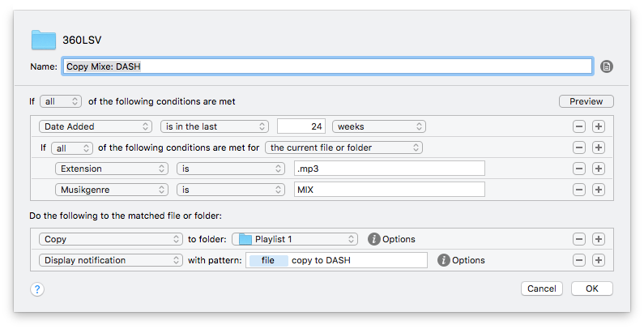Remove the Date Added condition with minus
Viewport: 644px width, 329px height.
(x=579, y=126)
